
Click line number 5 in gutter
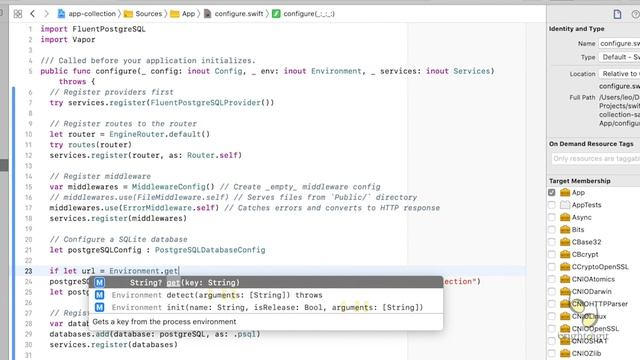click(x=30, y=71)
